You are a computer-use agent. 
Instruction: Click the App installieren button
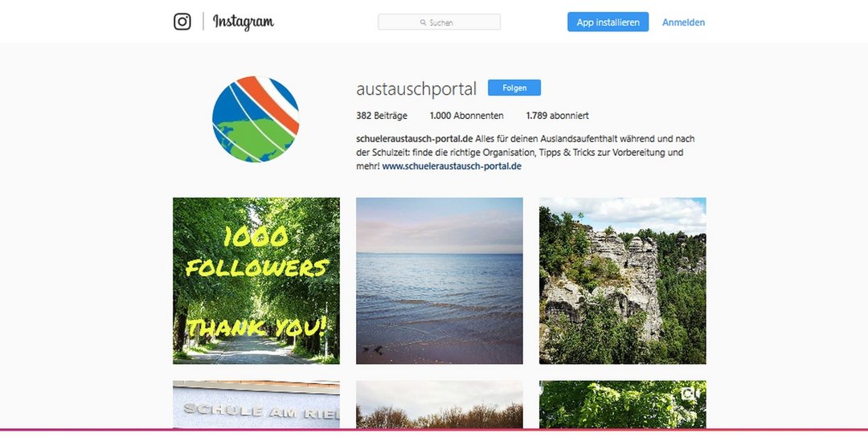pyautogui.click(x=608, y=22)
